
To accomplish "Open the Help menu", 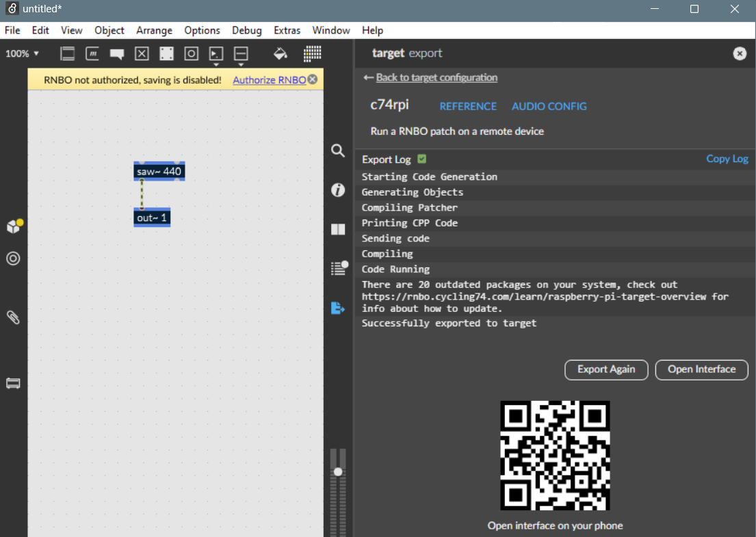I will (x=372, y=30).
